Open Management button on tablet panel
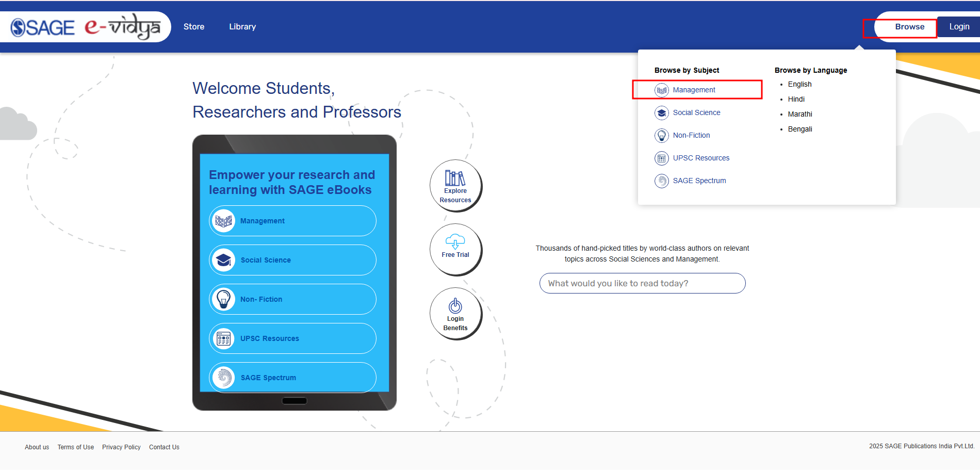The height and width of the screenshot is (472, 980). (292, 221)
